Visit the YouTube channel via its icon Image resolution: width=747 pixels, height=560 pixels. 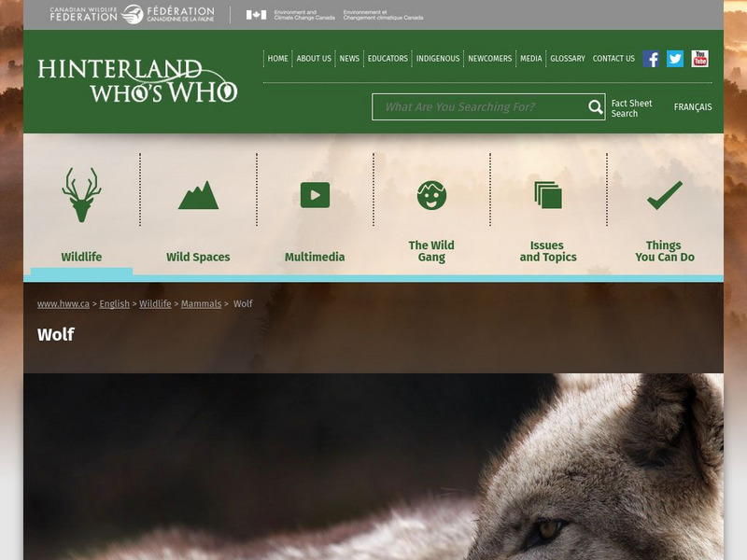[698, 58]
